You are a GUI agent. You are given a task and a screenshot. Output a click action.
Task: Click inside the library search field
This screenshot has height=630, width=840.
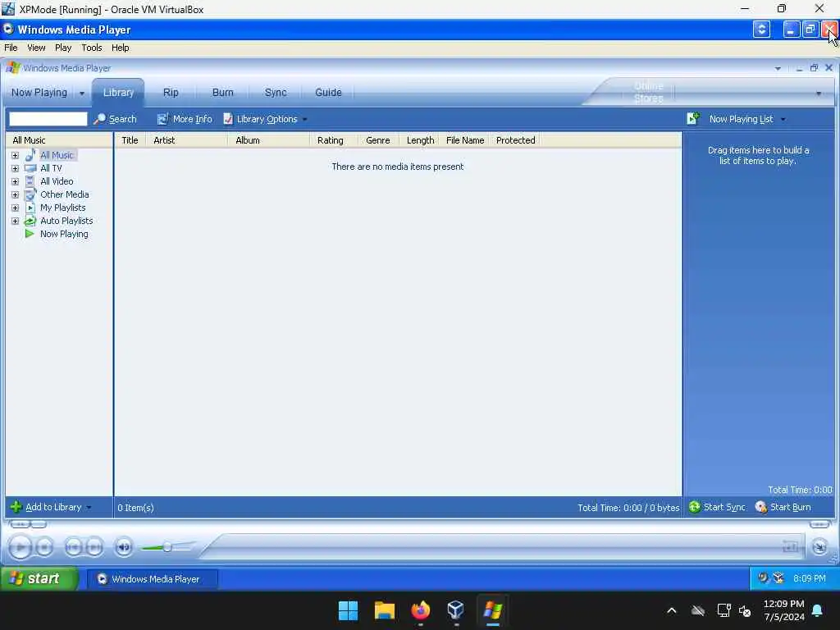click(x=48, y=119)
